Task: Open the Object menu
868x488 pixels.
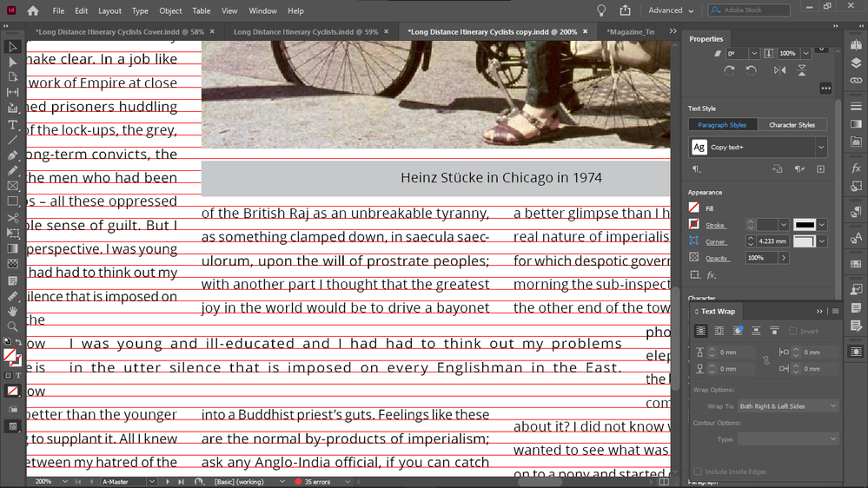Action: [170, 10]
